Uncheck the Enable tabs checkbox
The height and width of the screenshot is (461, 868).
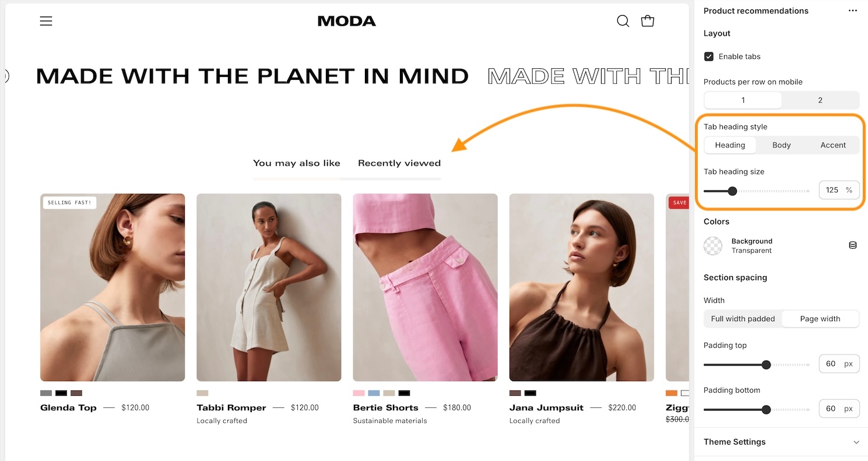pyautogui.click(x=709, y=57)
